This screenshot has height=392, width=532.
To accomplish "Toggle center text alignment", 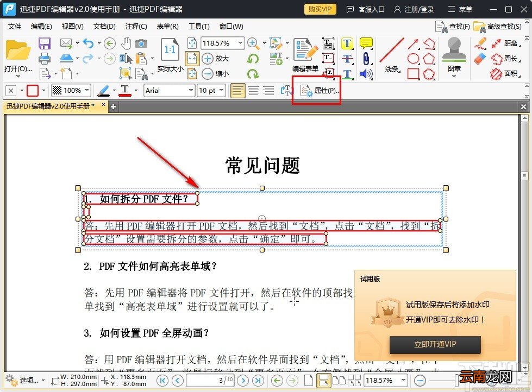I will 253,91.
